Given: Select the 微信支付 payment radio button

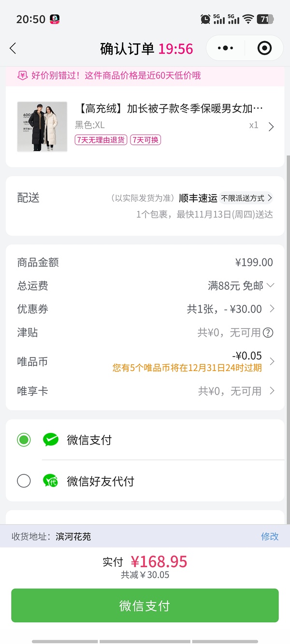Looking at the screenshot, I should (24, 440).
